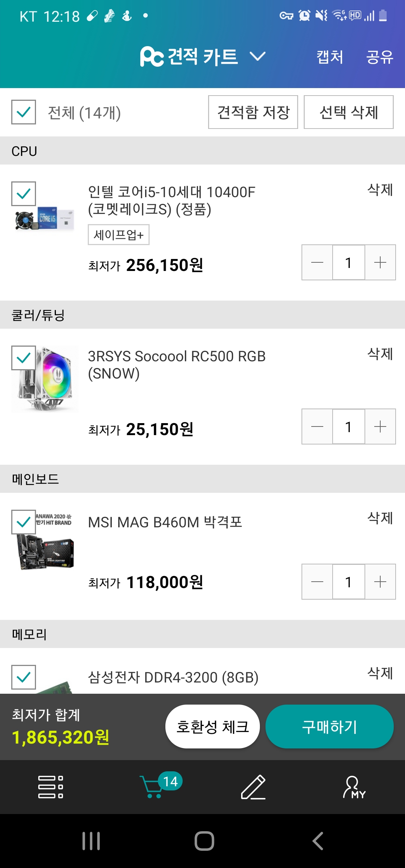This screenshot has height=868, width=405.
Task: Decrease quantity of 3RSYS Socoool RC500 cooler
Action: tap(317, 427)
